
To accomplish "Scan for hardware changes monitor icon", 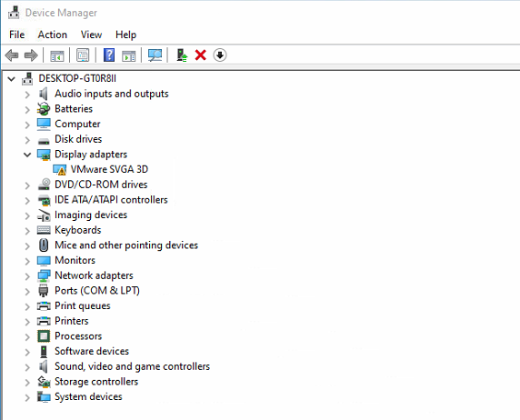I will [x=155, y=55].
